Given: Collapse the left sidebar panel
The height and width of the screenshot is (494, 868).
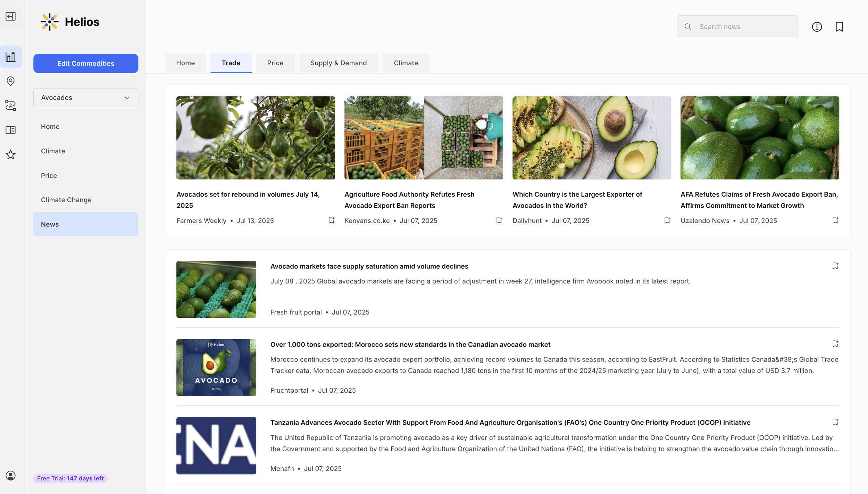Looking at the screenshot, I should tap(11, 16).
